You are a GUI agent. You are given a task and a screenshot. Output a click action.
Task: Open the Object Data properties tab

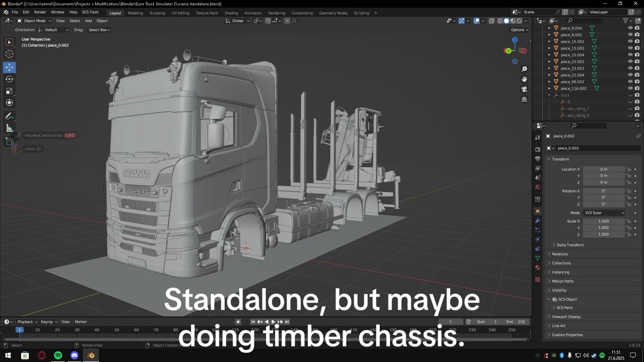(538, 258)
